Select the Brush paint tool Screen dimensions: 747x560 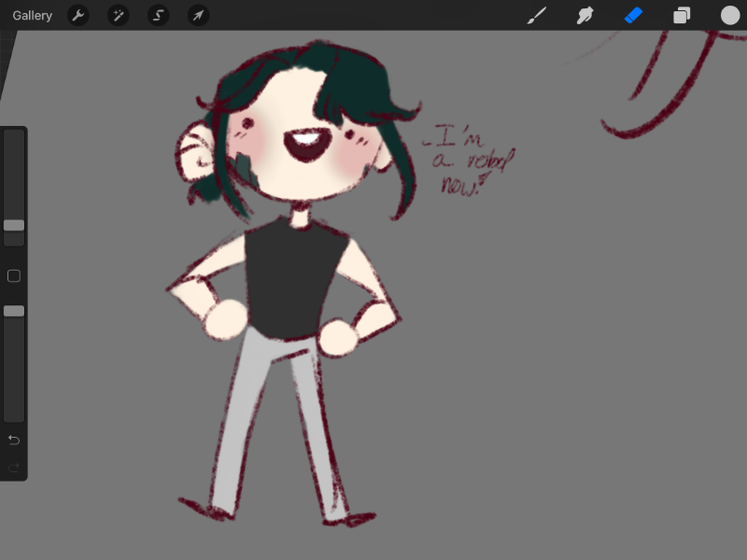[537, 15]
